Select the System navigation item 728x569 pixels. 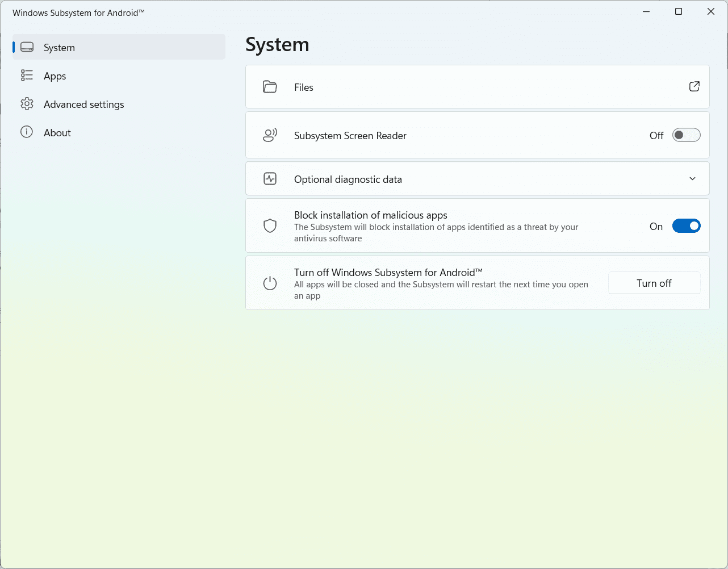point(119,47)
